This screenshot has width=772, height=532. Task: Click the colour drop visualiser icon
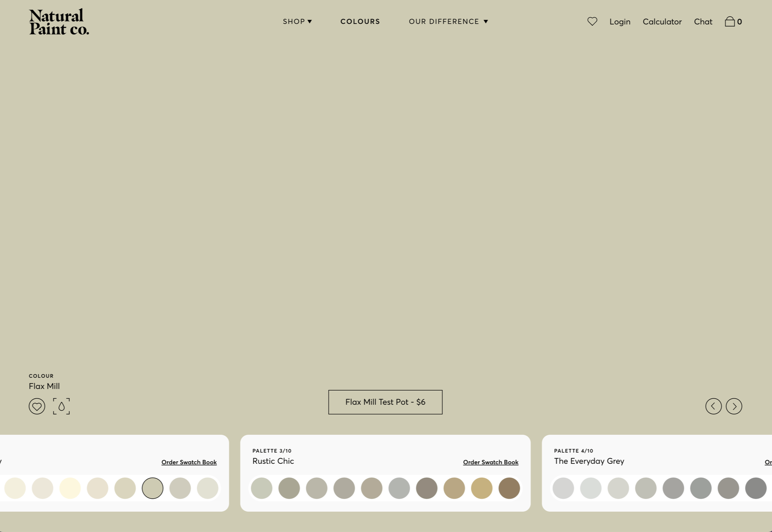[61, 406]
